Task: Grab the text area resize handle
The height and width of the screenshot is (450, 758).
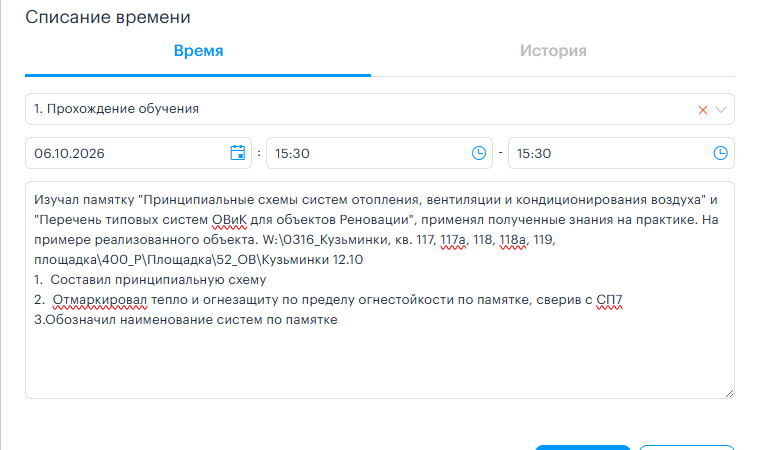Action: tap(729, 393)
